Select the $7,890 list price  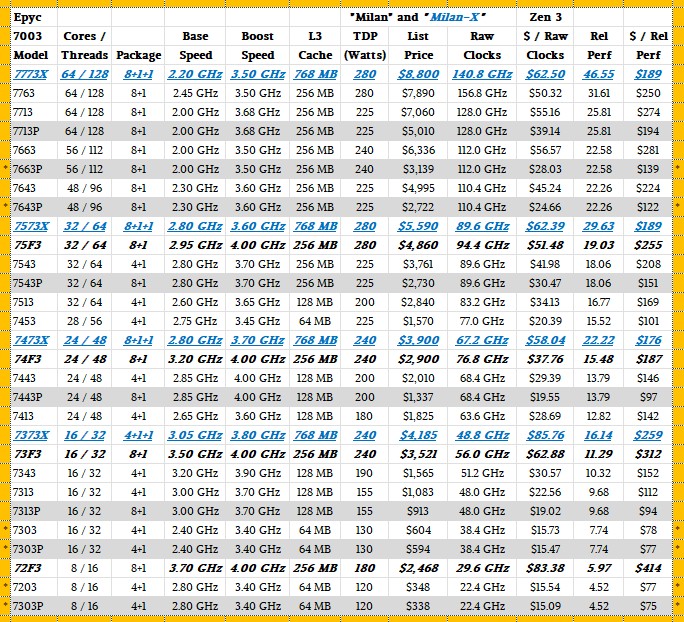[x=418, y=93]
